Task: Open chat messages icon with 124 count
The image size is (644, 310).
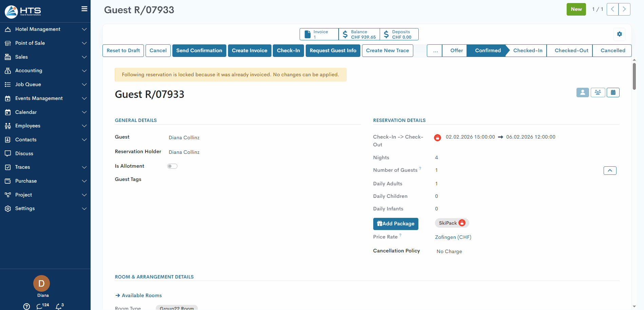Action: [40, 306]
